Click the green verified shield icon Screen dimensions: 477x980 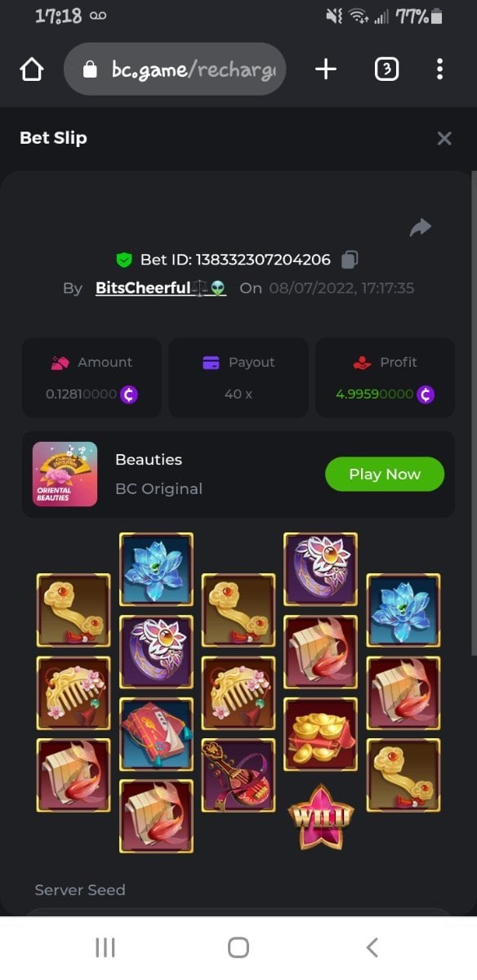pyautogui.click(x=124, y=260)
